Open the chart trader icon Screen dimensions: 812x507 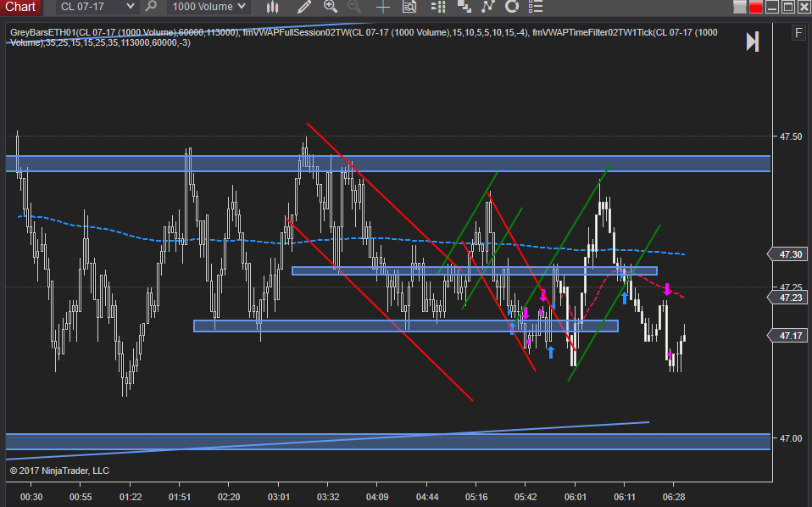(x=438, y=7)
